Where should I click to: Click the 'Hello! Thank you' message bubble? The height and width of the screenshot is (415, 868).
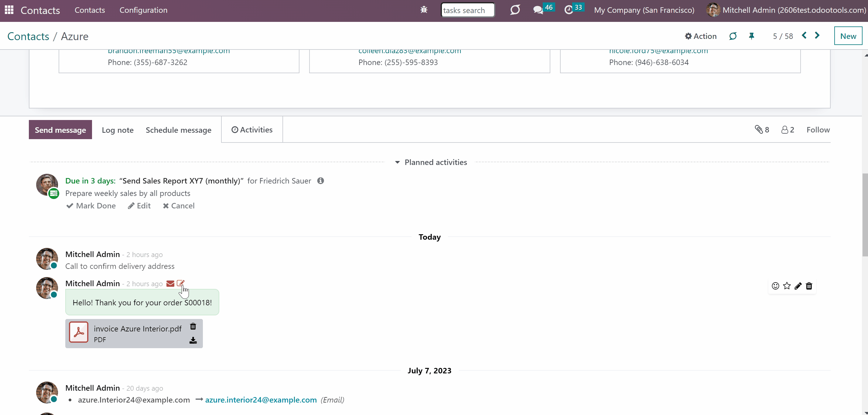coord(142,302)
